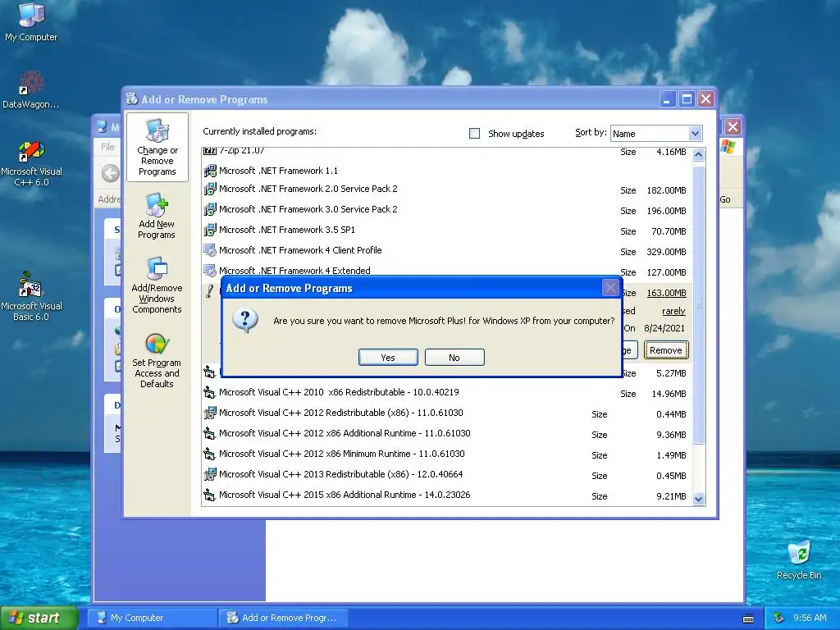Screen dimensions: 840x630
Task: Select Visual C++ 2015 x86 Additional Runtime text
Action: [x=345, y=495]
